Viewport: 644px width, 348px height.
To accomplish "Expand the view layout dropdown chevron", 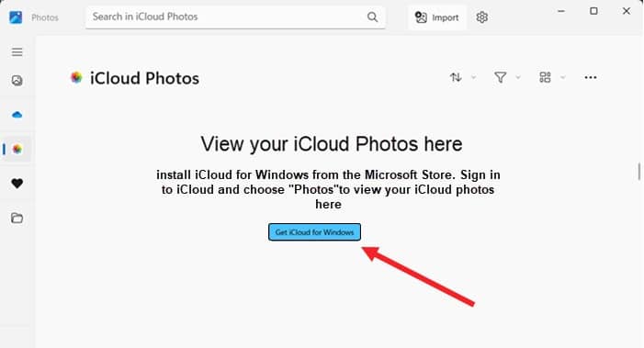I will 562,77.
